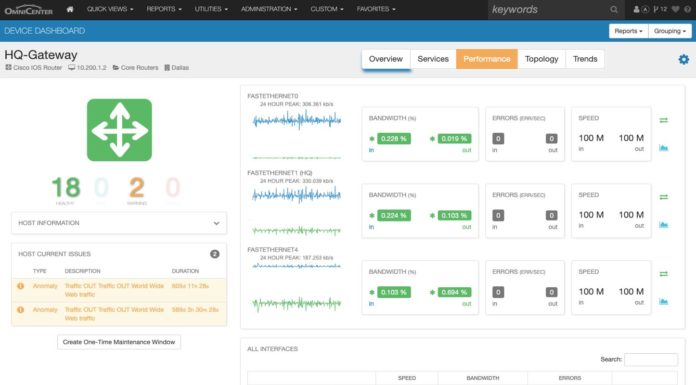Open the user account icon
696x385 pixels.
(x=636, y=9)
